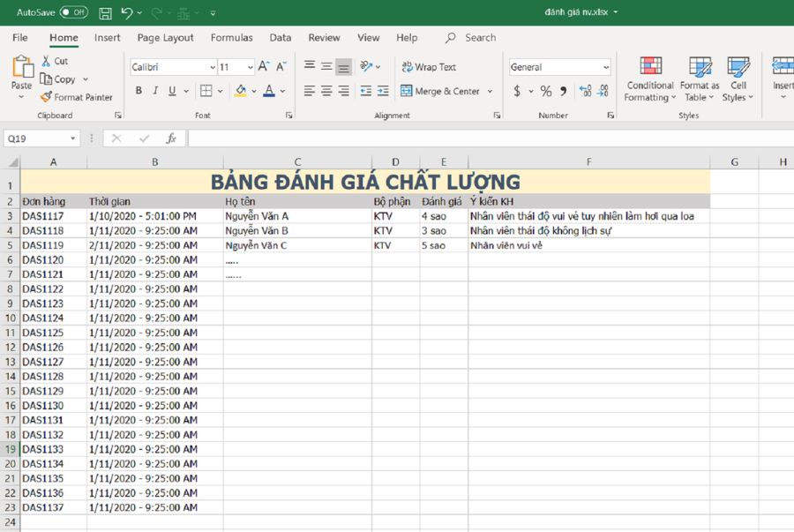Switch to the Data tab
This screenshot has height=532, width=794.
click(x=280, y=37)
